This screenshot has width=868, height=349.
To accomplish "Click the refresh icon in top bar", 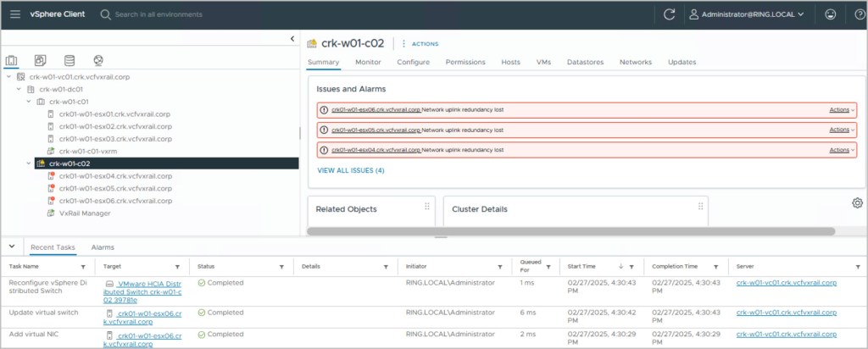I will click(x=669, y=14).
